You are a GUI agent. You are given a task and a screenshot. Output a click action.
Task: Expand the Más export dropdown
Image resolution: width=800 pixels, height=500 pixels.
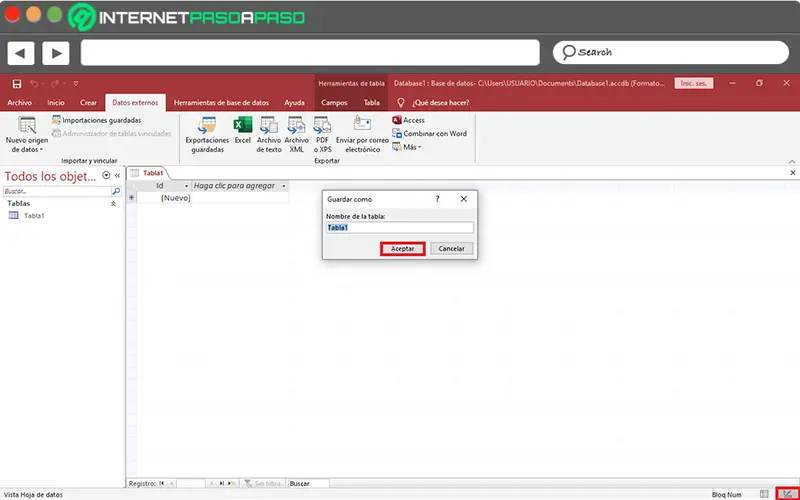(x=407, y=147)
